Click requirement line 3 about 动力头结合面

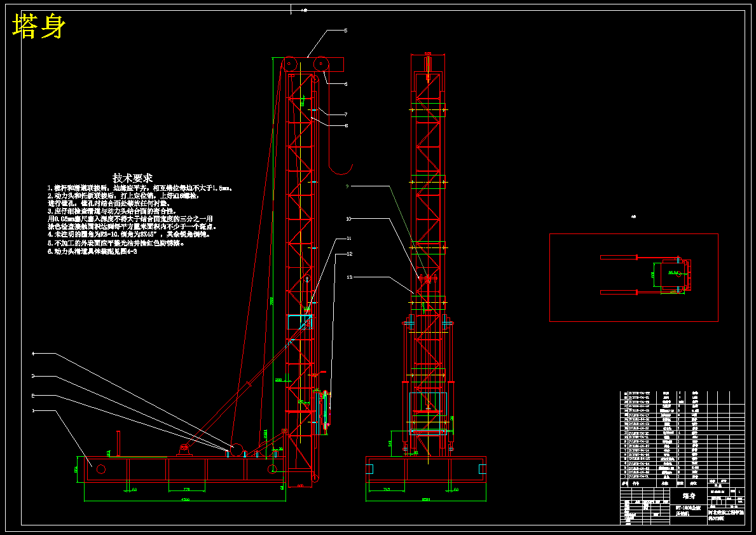coord(112,211)
